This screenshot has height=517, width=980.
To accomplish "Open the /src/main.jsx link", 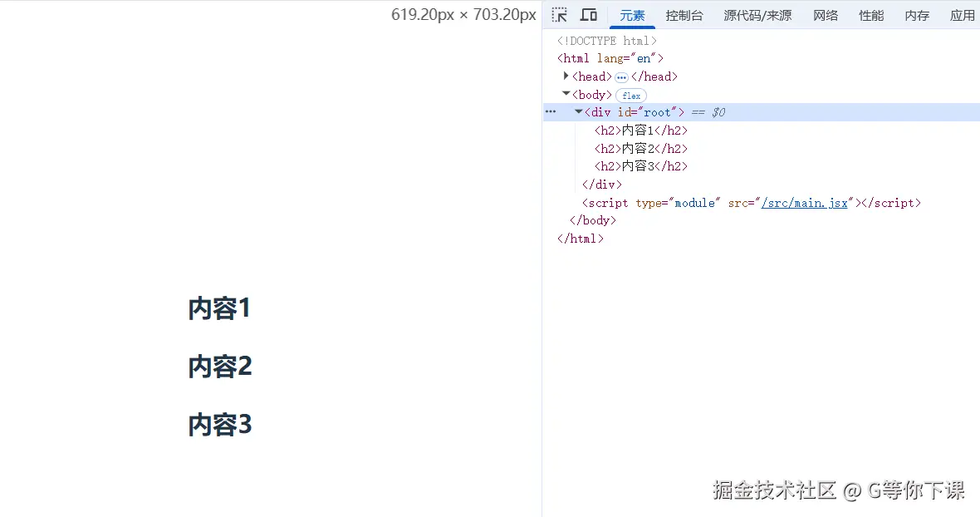I will pyautogui.click(x=805, y=203).
